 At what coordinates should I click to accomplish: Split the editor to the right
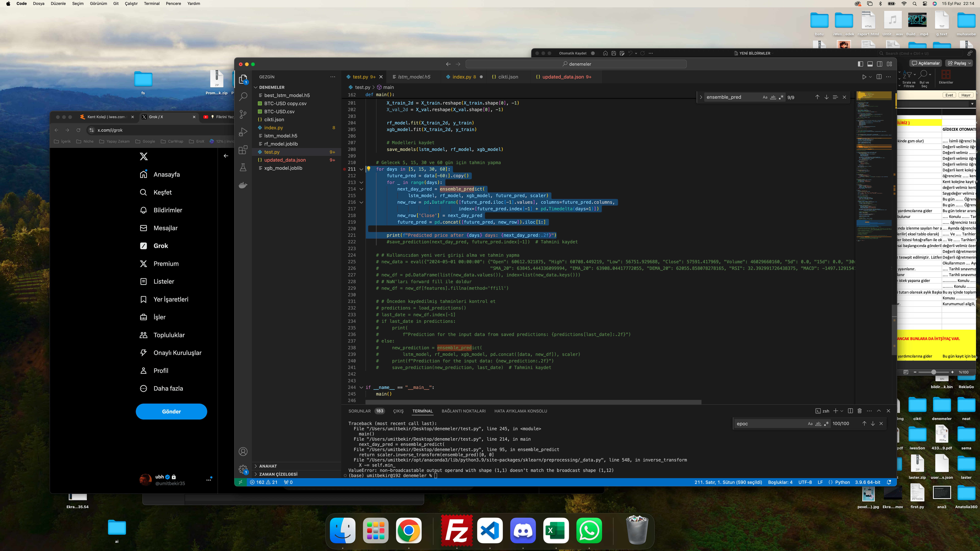(879, 77)
